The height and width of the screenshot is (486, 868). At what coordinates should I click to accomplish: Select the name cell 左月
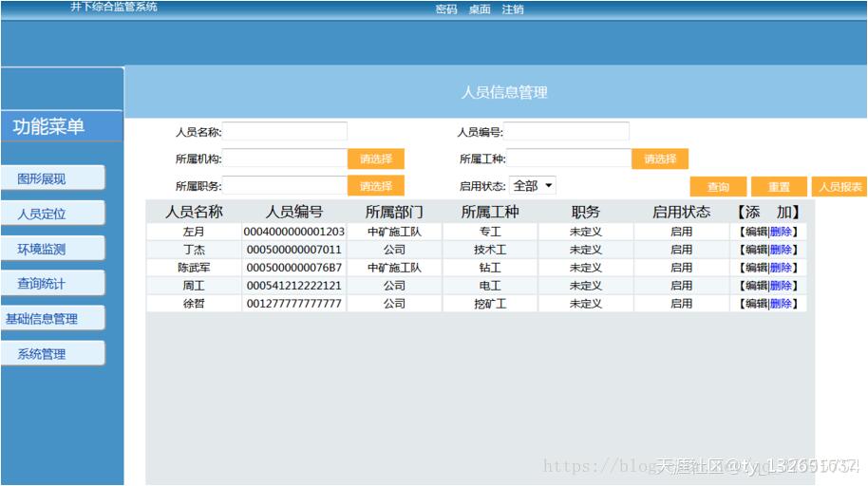tap(194, 232)
